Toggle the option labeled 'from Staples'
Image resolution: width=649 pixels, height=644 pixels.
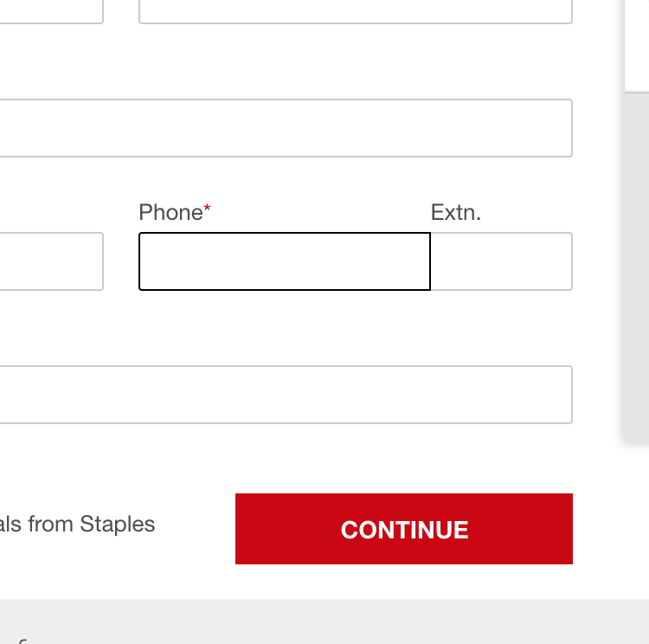tap(78, 524)
